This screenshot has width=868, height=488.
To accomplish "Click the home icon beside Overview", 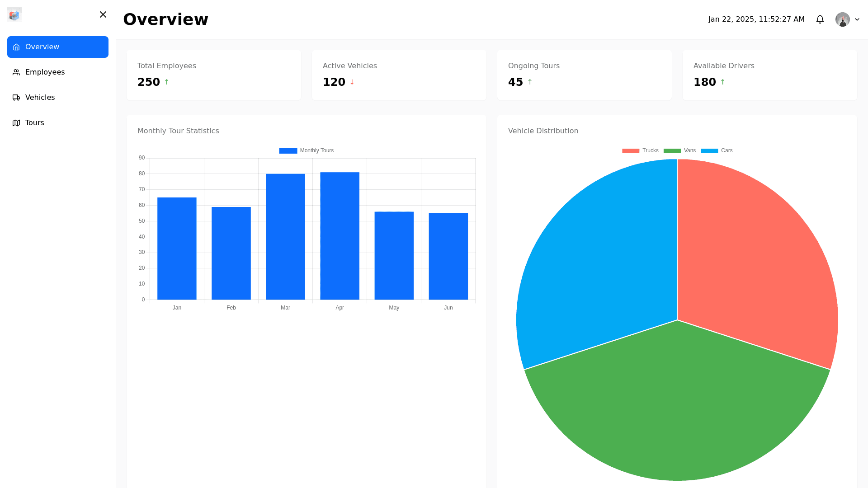I will click(x=16, y=47).
